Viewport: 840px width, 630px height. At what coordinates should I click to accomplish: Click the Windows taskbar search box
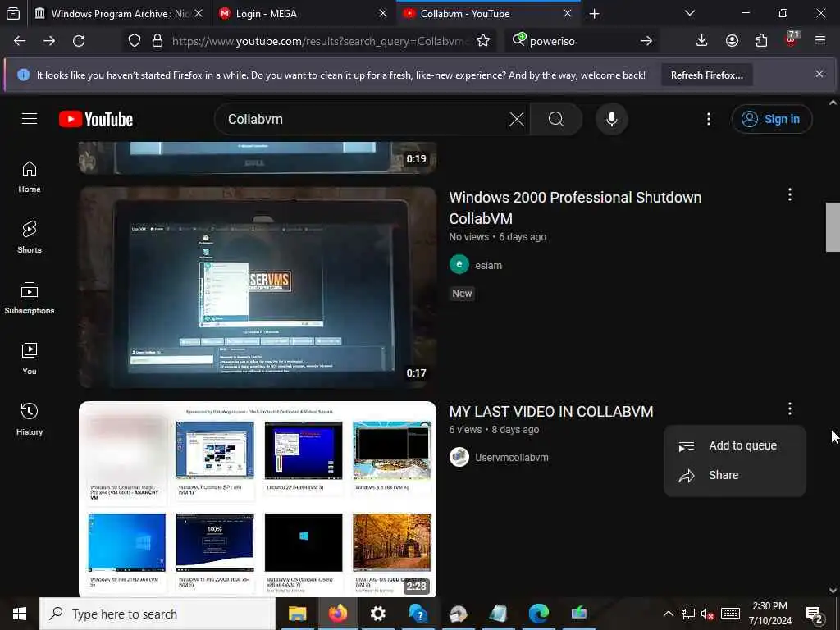pyautogui.click(x=157, y=614)
